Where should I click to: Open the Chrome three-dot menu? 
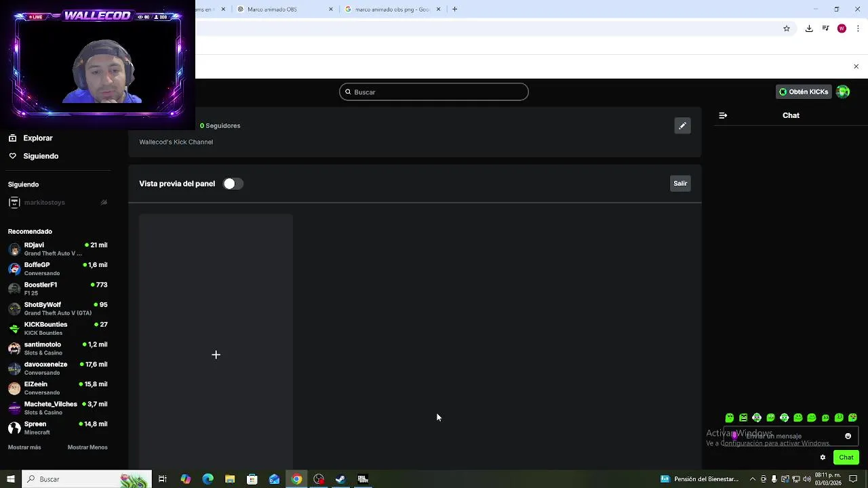[x=858, y=28]
